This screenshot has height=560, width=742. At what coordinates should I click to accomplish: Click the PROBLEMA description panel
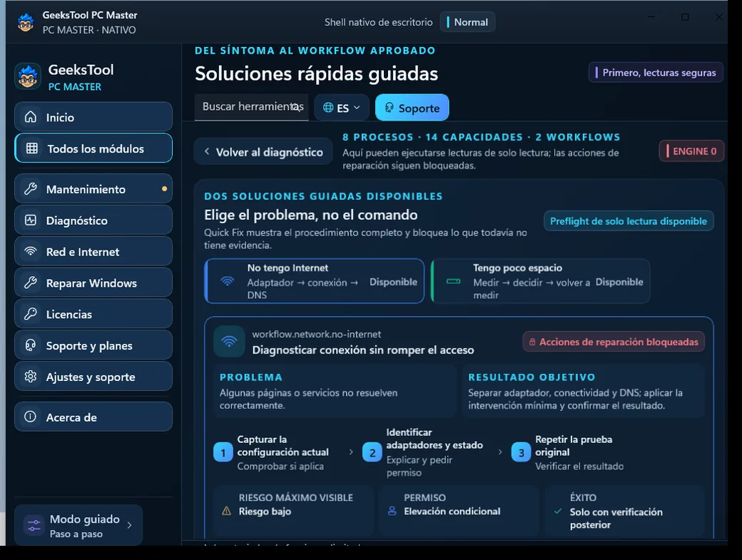click(x=334, y=391)
